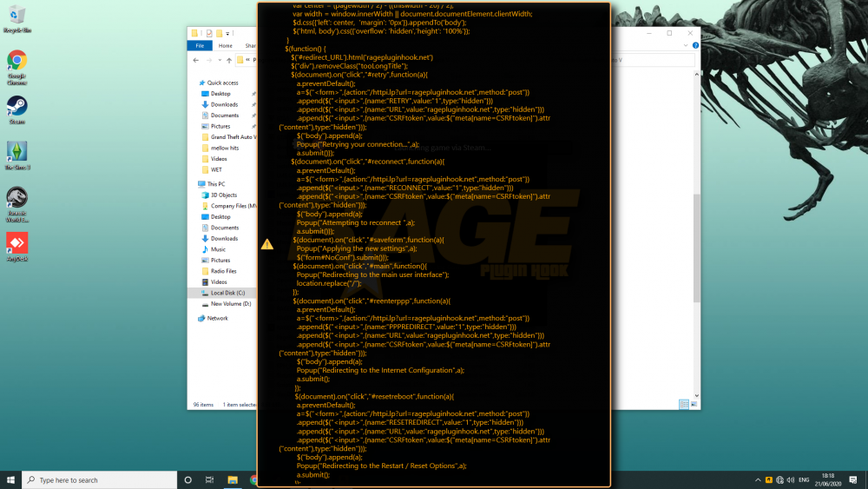This screenshot has width=868, height=489.
Task: Open 3D Objects under This PC
Action: tap(224, 195)
